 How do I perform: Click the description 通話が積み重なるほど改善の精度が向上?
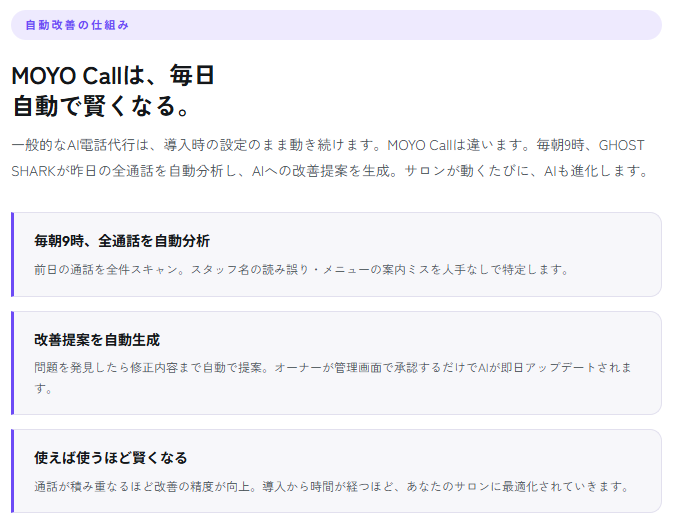tap(331, 487)
